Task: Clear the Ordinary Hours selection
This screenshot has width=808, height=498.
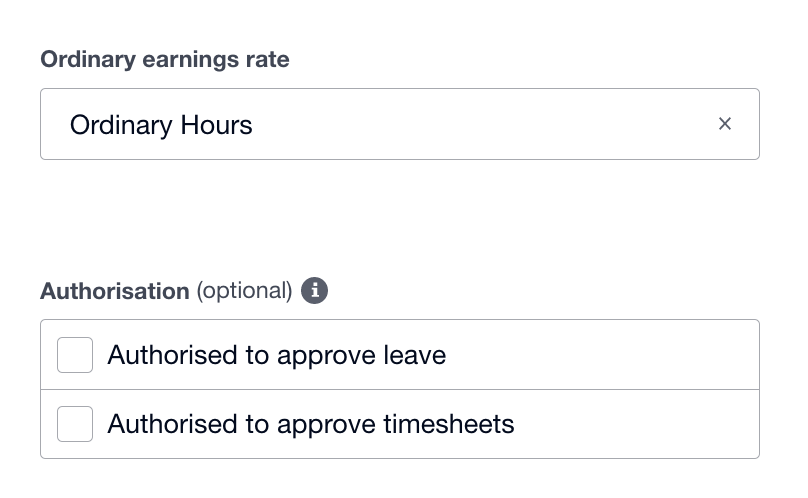Action: 725,124
